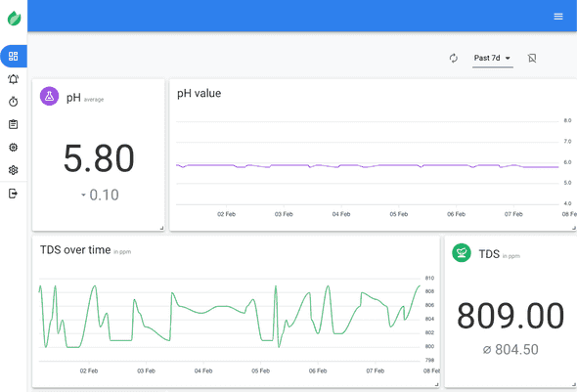Click 05 Feb label on TDS chart
This screenshot has height=392, width=577.
click(260, 370)
